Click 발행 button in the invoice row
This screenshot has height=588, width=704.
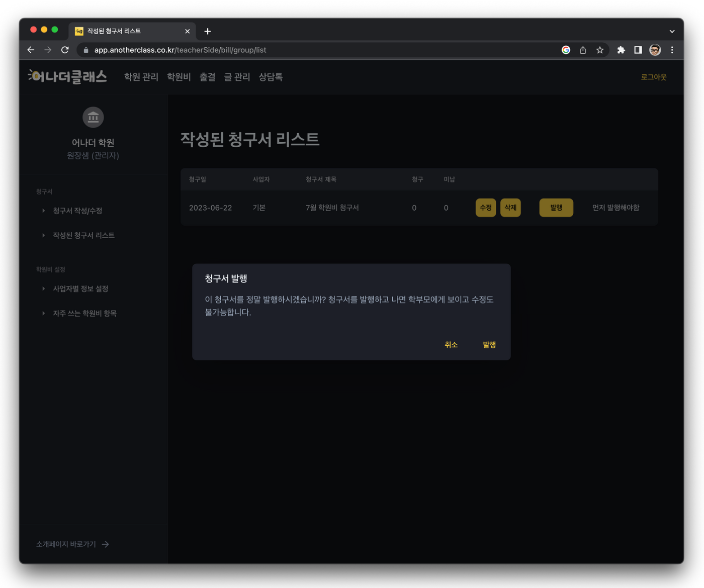point(556,208)
